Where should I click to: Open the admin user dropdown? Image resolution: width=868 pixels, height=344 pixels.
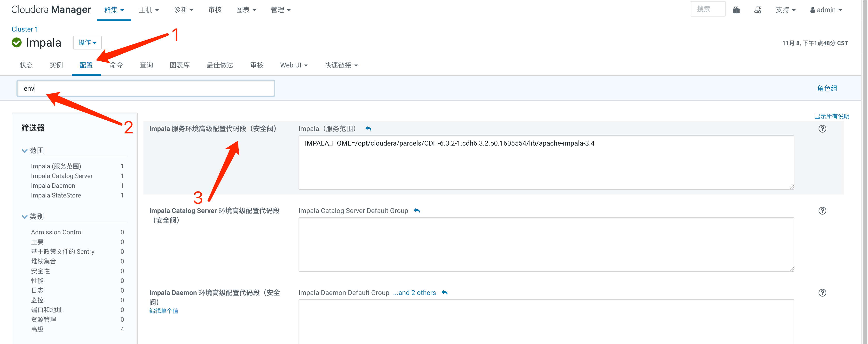point(826,10)
